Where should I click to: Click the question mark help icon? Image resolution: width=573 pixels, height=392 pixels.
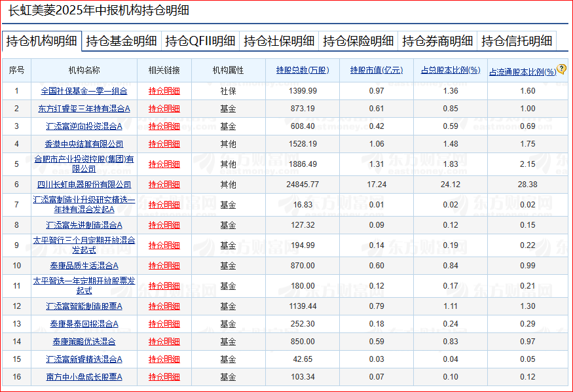[x=561, y=69]
